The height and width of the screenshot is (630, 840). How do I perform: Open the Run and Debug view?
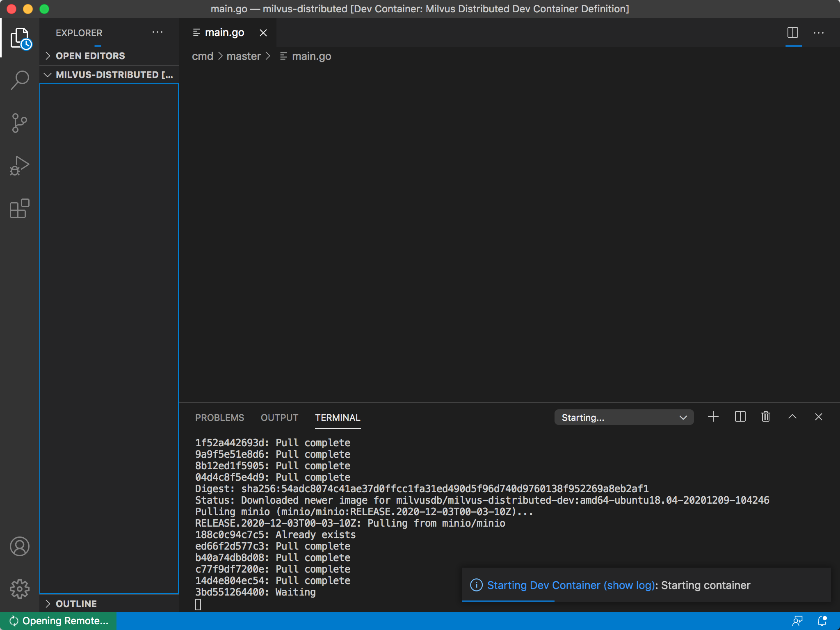coord(20,166)
